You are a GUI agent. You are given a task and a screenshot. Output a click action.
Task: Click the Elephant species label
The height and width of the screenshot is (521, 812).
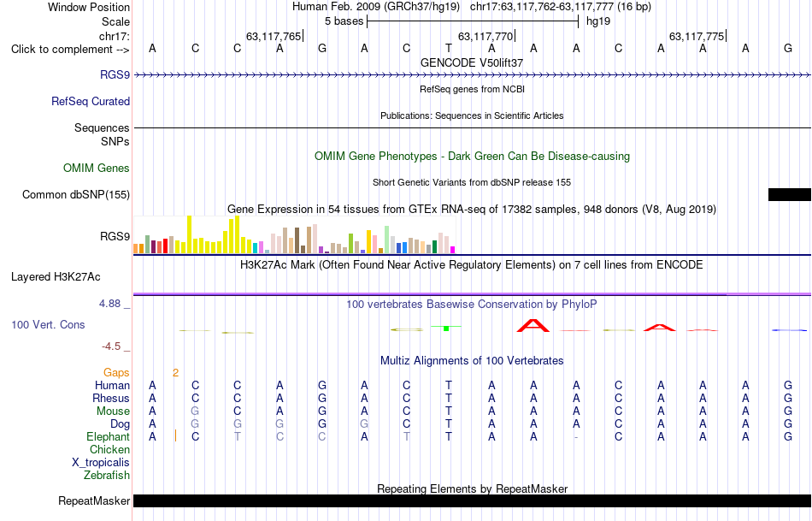tap(109, 436)
